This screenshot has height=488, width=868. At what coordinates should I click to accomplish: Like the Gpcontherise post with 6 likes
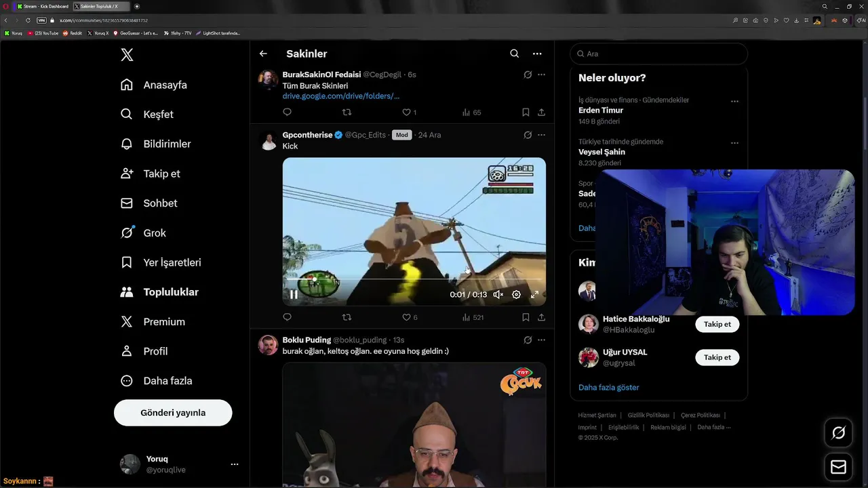click(x=410, y=317)
